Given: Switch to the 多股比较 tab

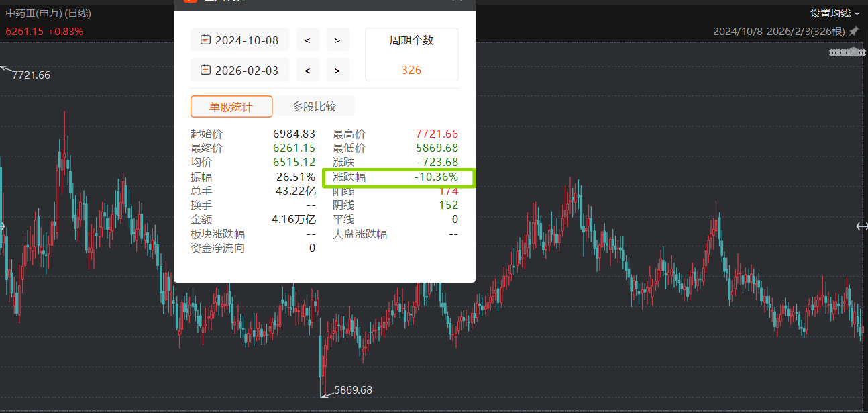Looking at the screenshot, I should coord(314,106).
